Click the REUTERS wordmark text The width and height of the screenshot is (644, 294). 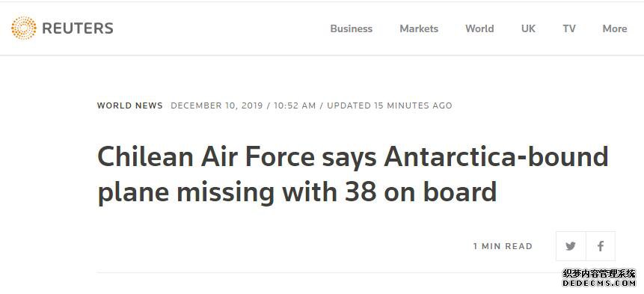click(x=78, y=28)
